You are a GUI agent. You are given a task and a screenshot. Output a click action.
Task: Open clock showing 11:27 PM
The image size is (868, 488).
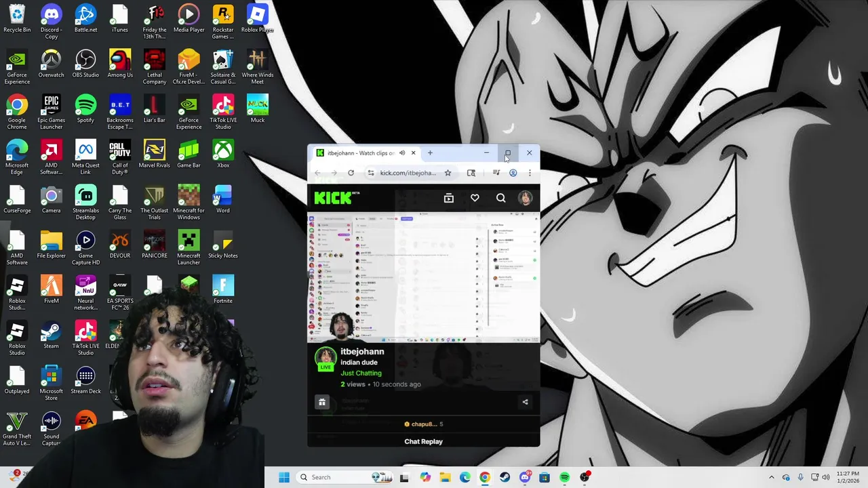[x=848, y=477]
